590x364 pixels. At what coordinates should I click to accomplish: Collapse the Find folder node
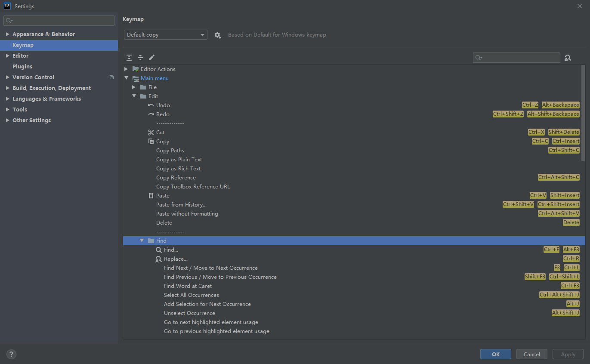(x=142, y=241)
